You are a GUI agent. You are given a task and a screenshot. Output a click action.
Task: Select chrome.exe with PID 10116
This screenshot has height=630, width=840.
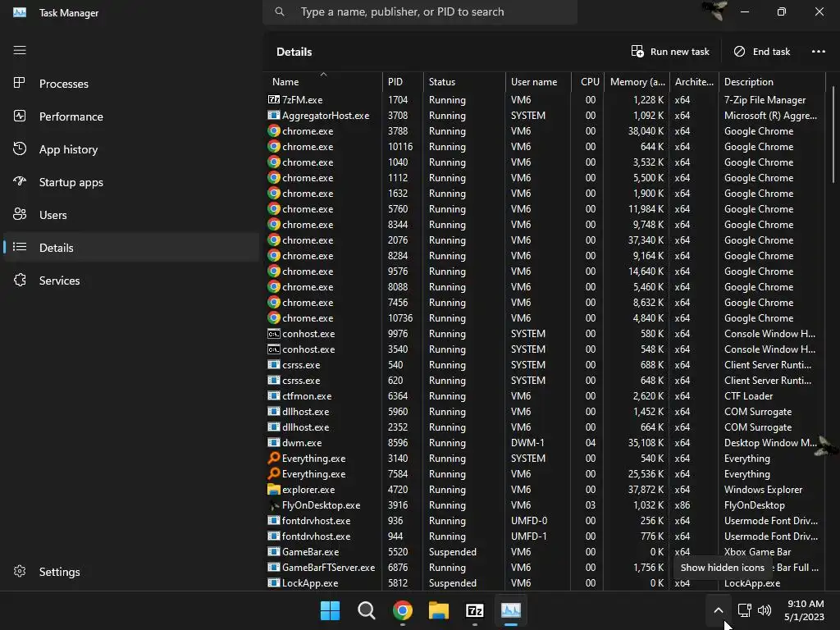tap(546, 146)
